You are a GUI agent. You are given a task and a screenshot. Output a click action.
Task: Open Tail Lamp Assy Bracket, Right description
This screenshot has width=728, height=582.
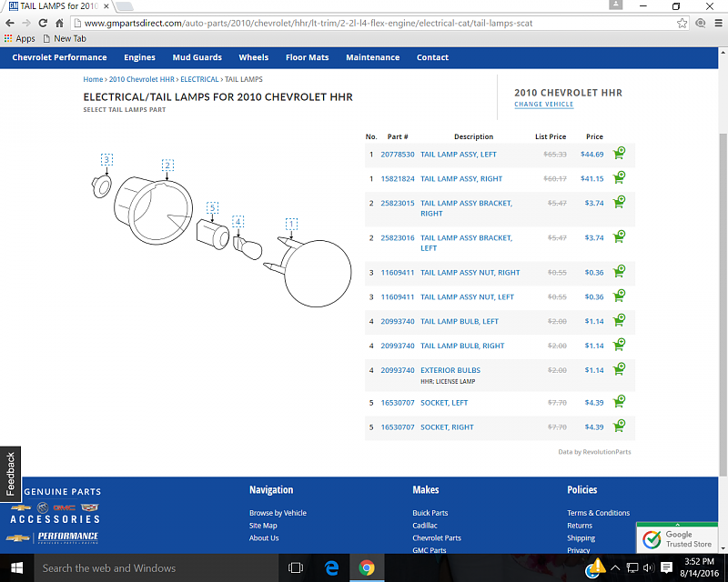(466, 208)
